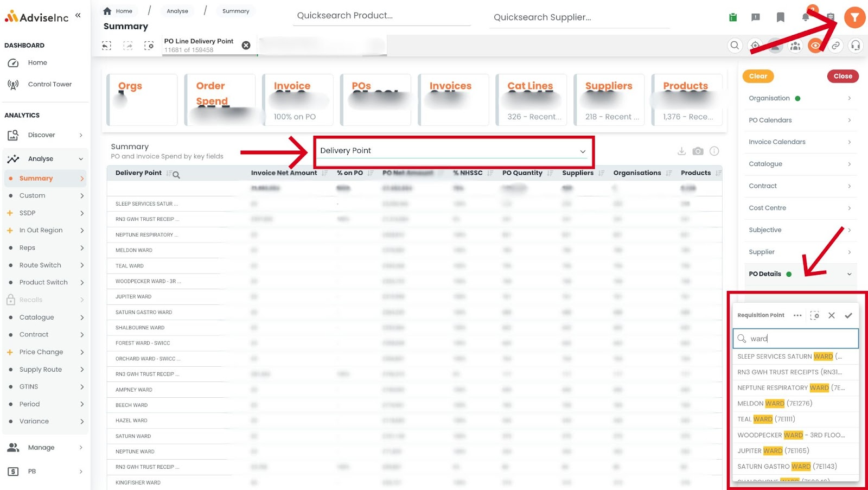Collapse the Analyse section
Viewport: 868px width, 490px height.
pos(45,158)
